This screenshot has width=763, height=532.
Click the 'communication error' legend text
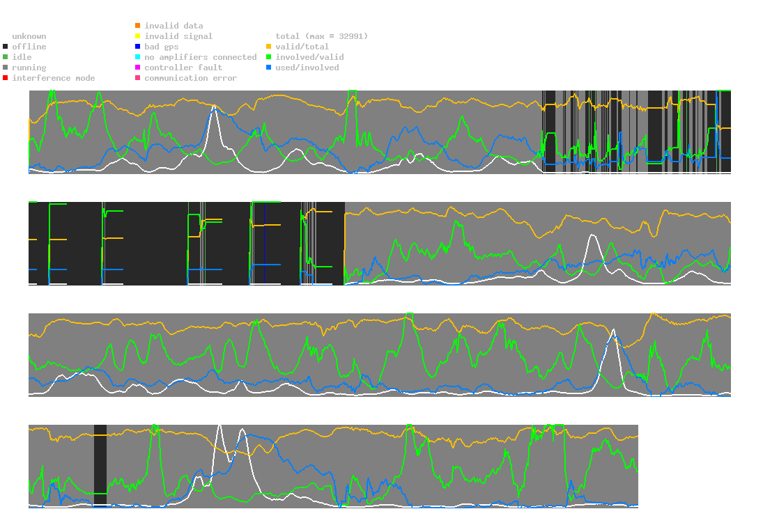point(191,78)
